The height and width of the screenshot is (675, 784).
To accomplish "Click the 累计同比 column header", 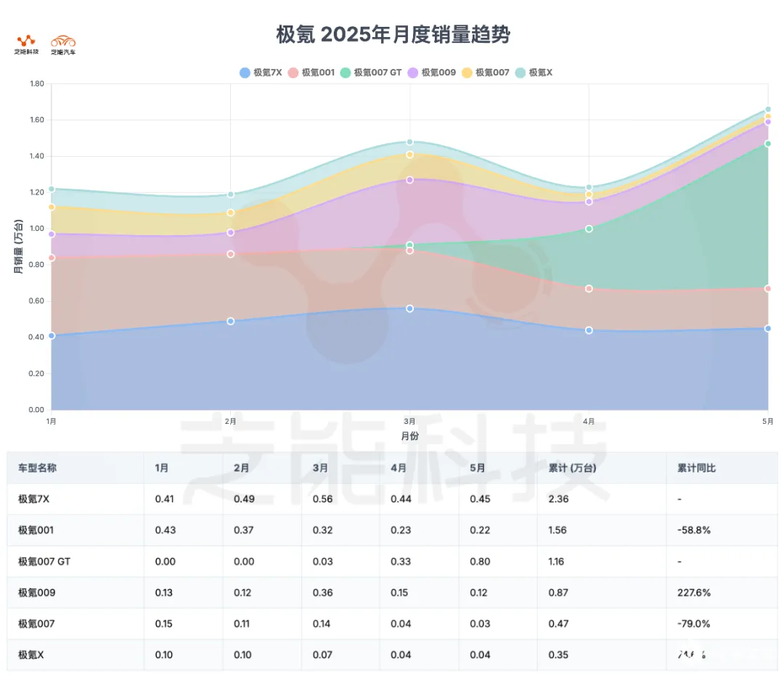I will click(696, 468).
